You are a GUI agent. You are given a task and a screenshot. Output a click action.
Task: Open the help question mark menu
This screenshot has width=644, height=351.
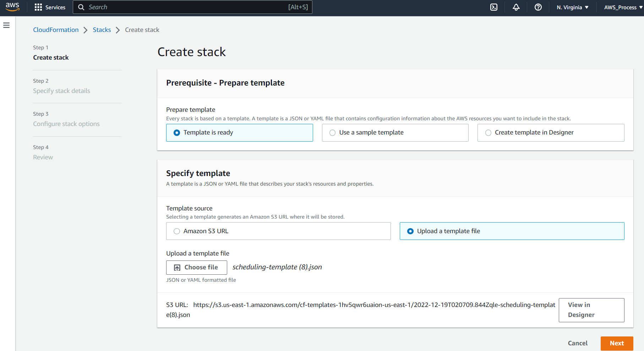[x=538, y=7]
